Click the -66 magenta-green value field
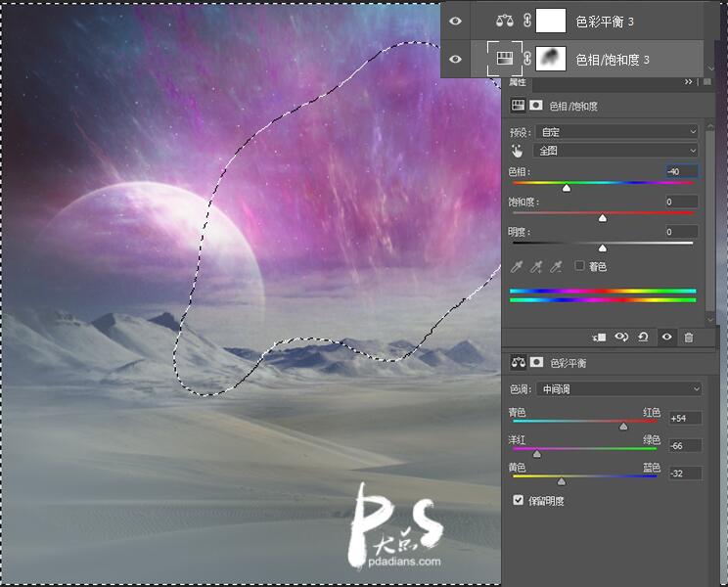The height and width of the screenshot is (587, 728). pos(685,446)
